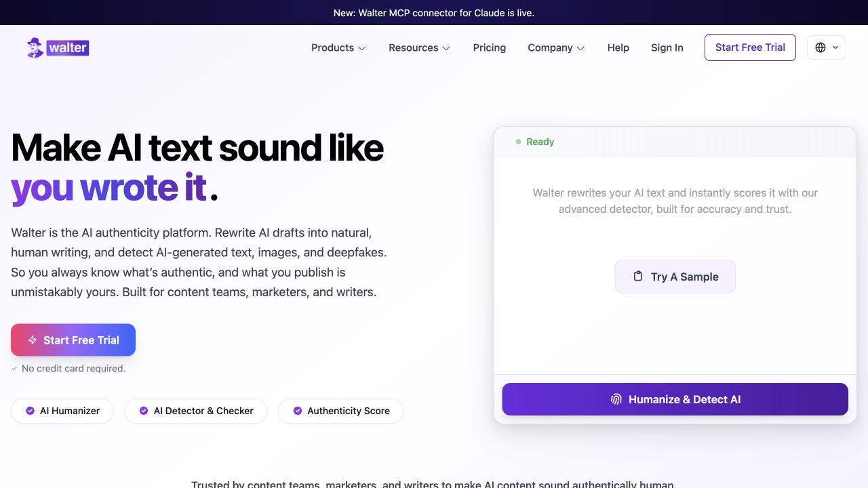868x488 pixels.
Task: Click the Walter logo in the header
Action: (58, 47)
